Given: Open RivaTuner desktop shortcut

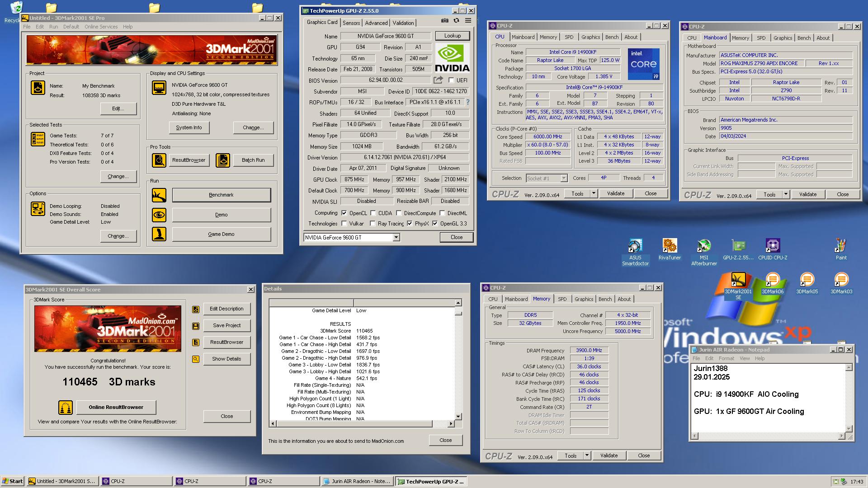Looking at the screenshot, I should point(670,249).
